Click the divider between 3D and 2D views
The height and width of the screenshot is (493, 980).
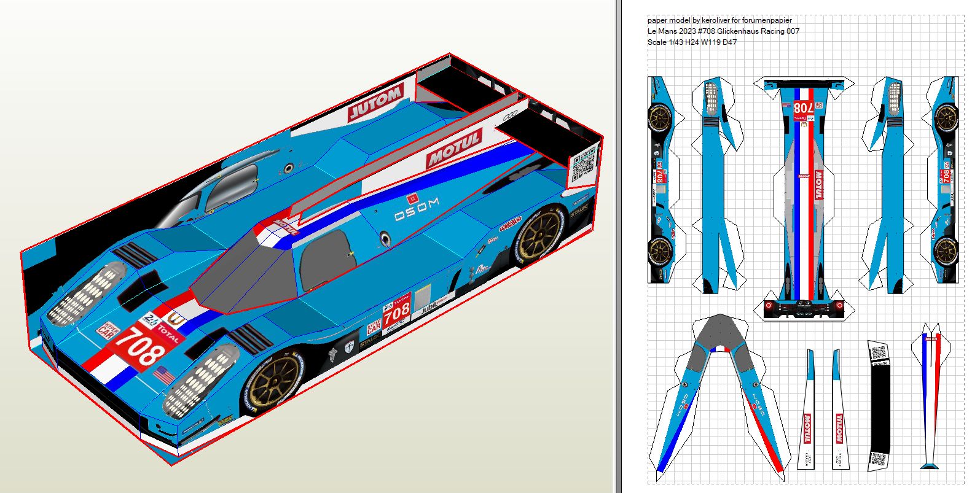[x=617, y=246]
